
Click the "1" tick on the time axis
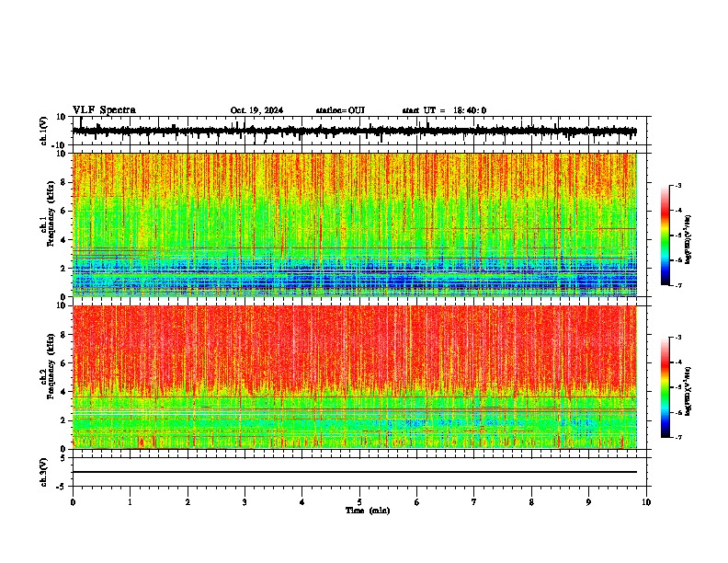[130, 502]
